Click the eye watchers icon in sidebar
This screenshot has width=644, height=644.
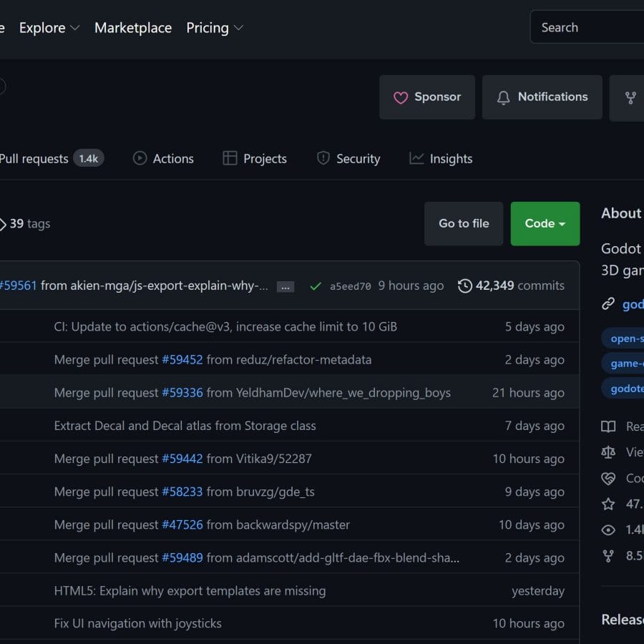[x=608, y=530]
